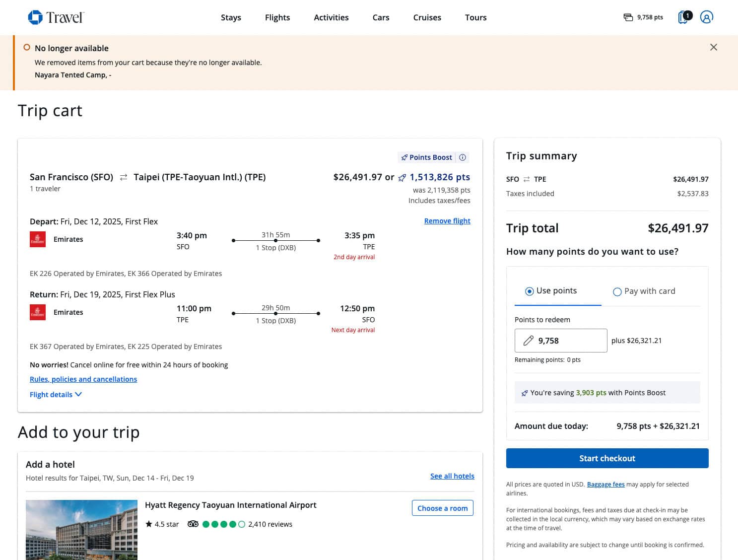Open the Tours menu
The height and width of the screenshot is (560, 738).
click(475, 17)
